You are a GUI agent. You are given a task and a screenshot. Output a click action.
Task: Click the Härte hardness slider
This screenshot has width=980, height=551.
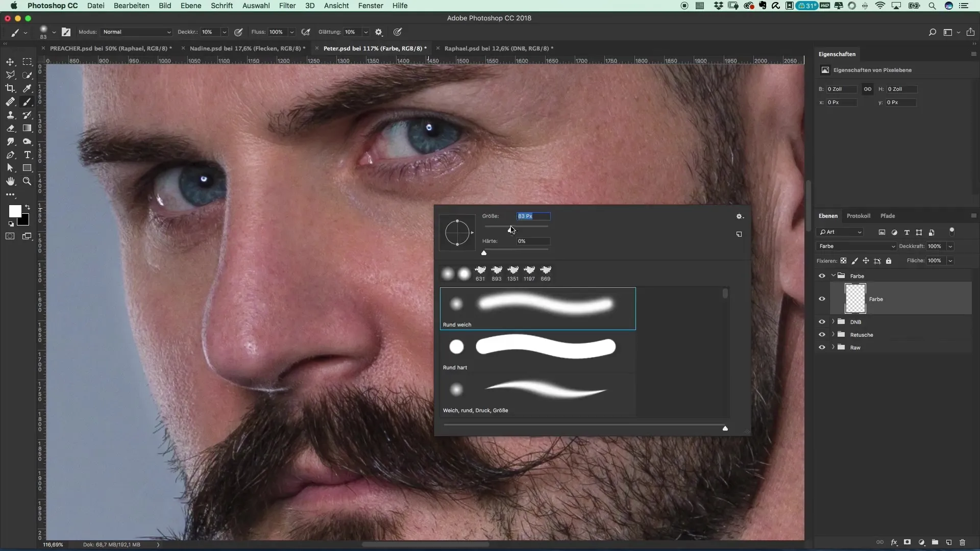click(x=517, y=251)
